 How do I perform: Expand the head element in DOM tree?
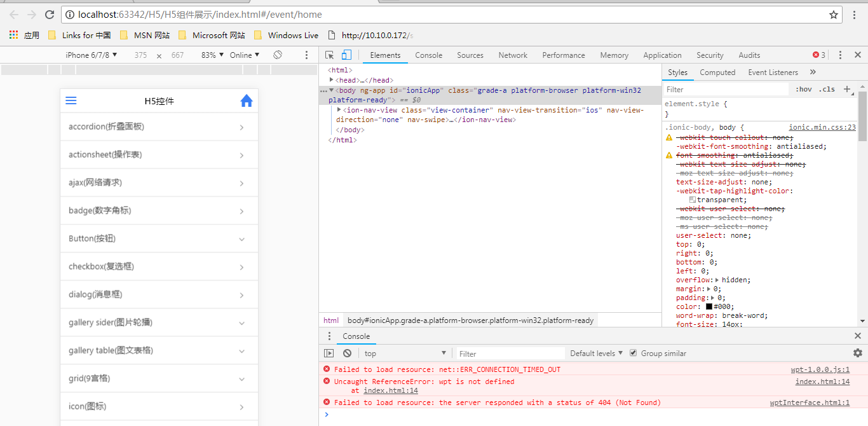click(x=332, y=80)
